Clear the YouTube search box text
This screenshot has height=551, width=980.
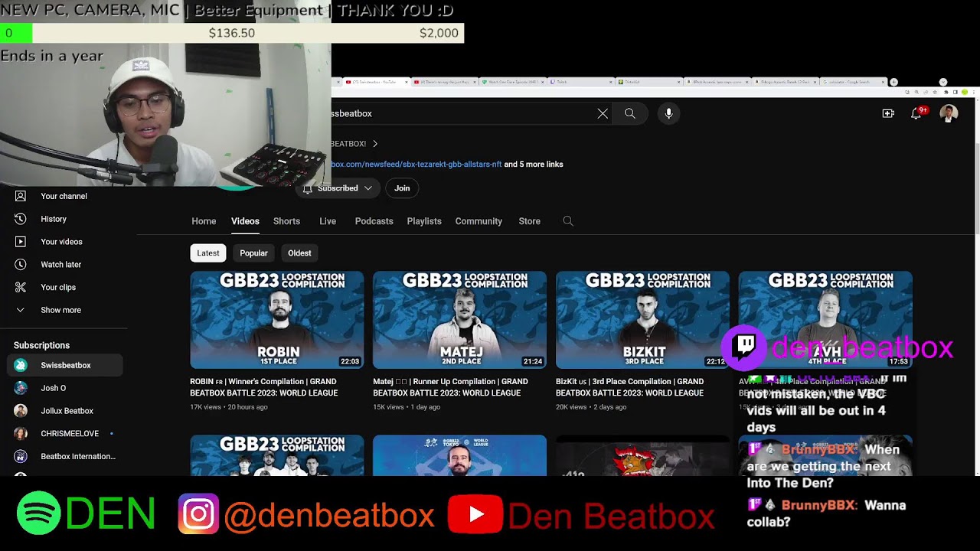point(603,113)
